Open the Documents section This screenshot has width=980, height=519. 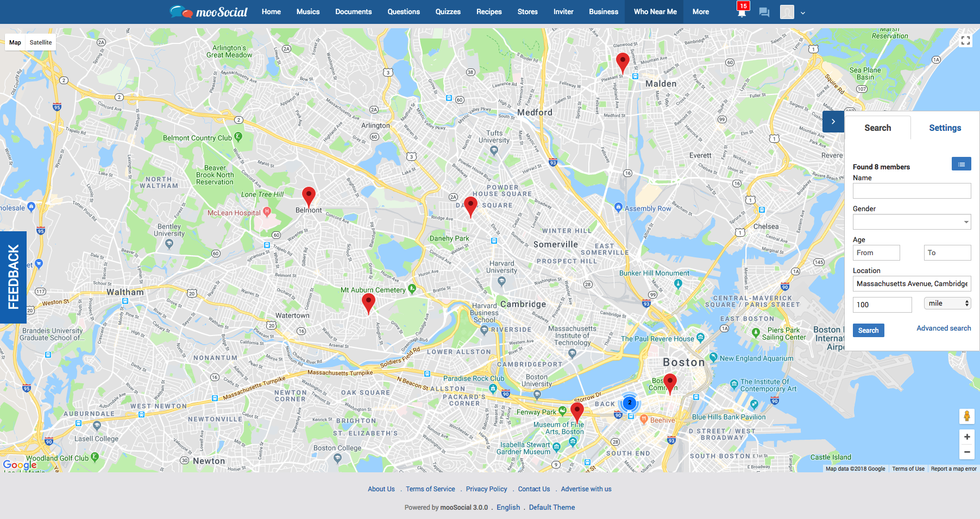[354, 11]
